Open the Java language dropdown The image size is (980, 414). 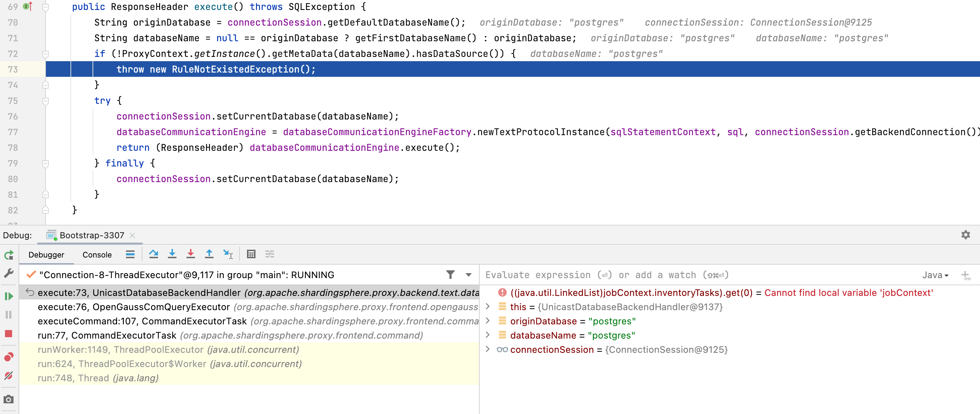[935, 275]
